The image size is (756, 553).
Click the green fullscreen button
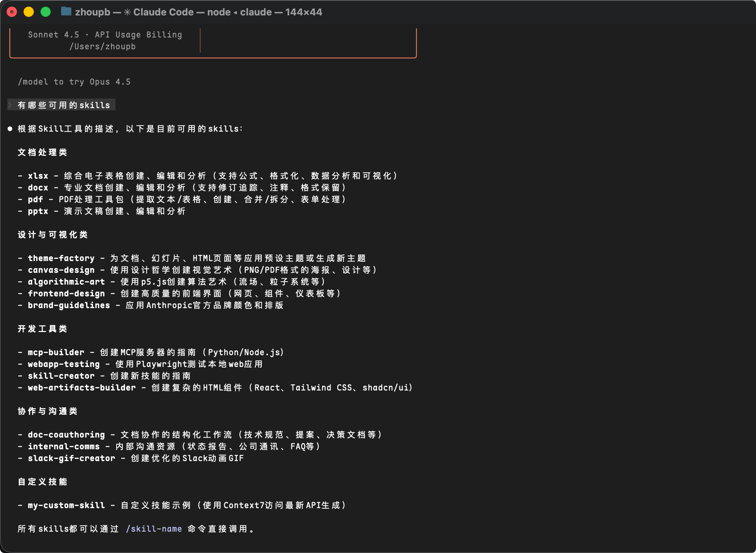pyautogui.click(x=46, y=12)
